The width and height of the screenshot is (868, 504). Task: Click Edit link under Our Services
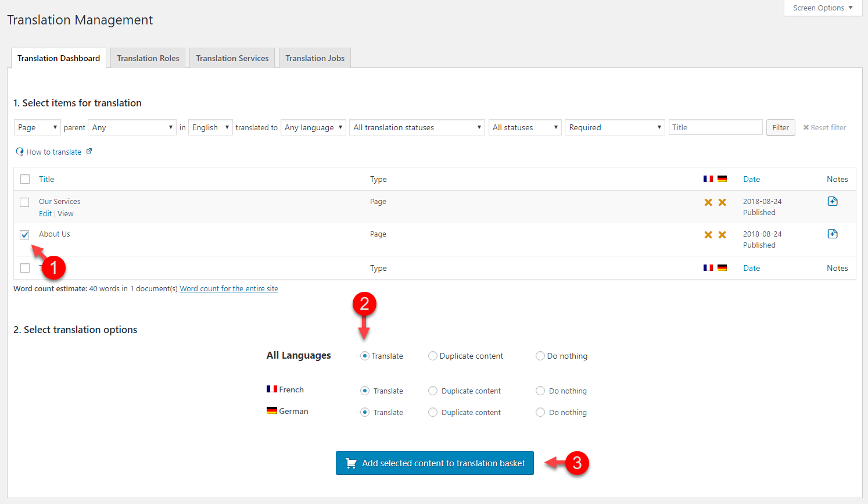tap(45, 214)
